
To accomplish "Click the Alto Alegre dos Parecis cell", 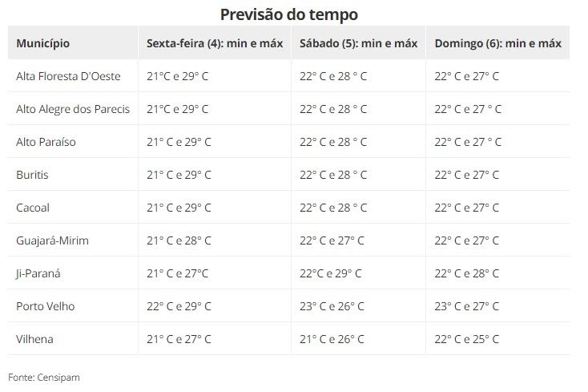I will click(x=73, y=109).
